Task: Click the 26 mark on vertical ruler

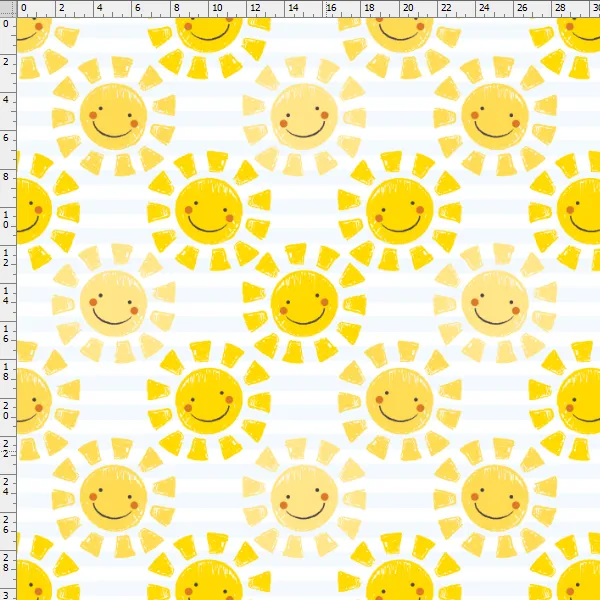Action: point(6,525)
